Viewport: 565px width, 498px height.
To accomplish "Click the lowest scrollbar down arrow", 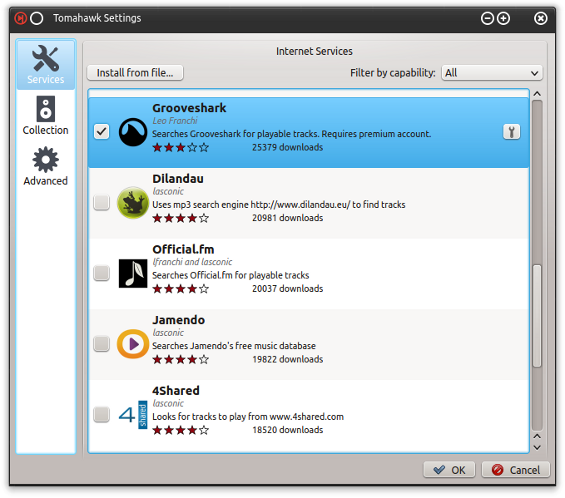I will click(x=537, y=448).
